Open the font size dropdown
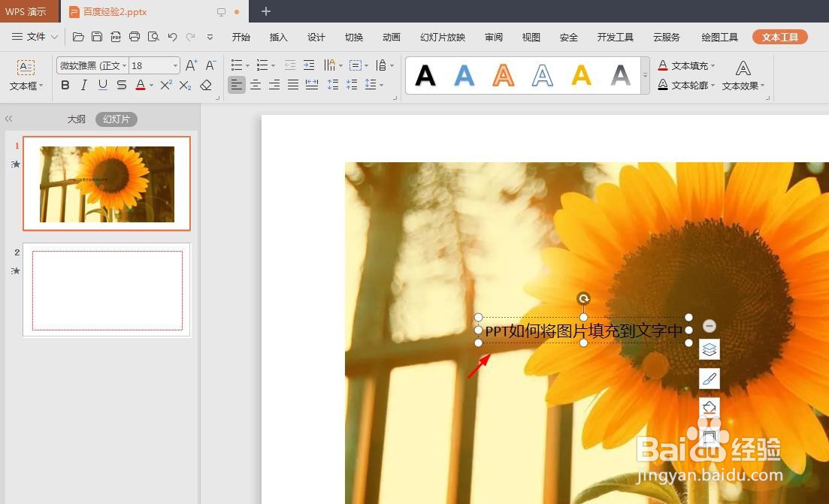The height and width of the screenshot is (504, 829). 175,65
